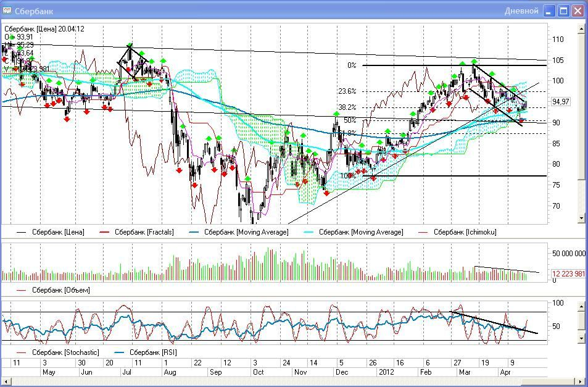Click the 50% Fibonacci level label
588x387 pixels.
(x=350, y=120)
